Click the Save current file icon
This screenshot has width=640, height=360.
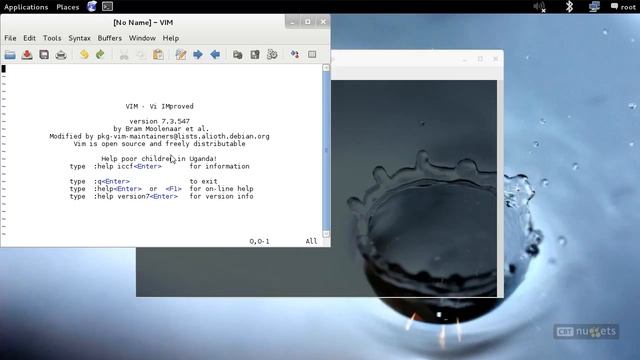coord(27,54)
